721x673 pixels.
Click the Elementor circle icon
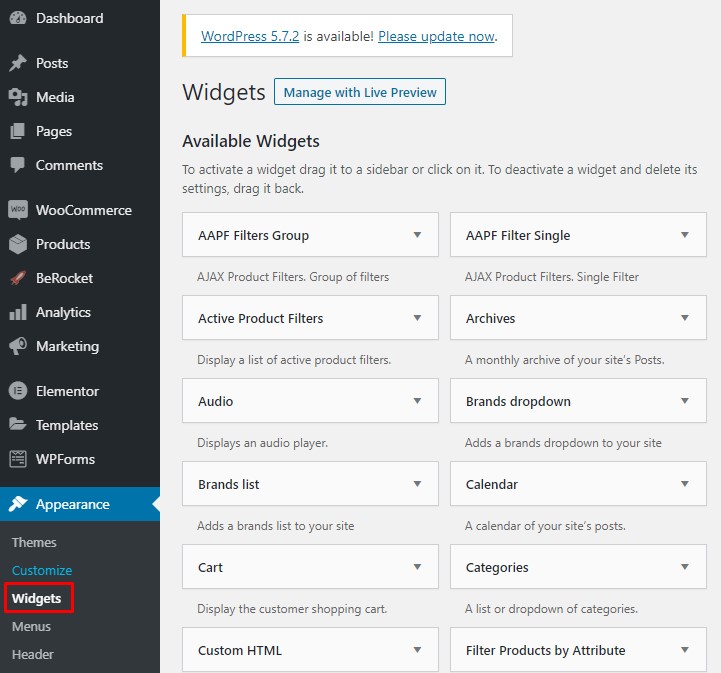[18, 391]
